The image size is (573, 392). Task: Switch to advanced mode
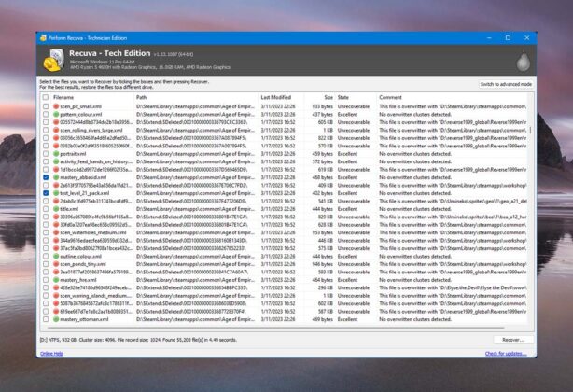pos(506,85)
